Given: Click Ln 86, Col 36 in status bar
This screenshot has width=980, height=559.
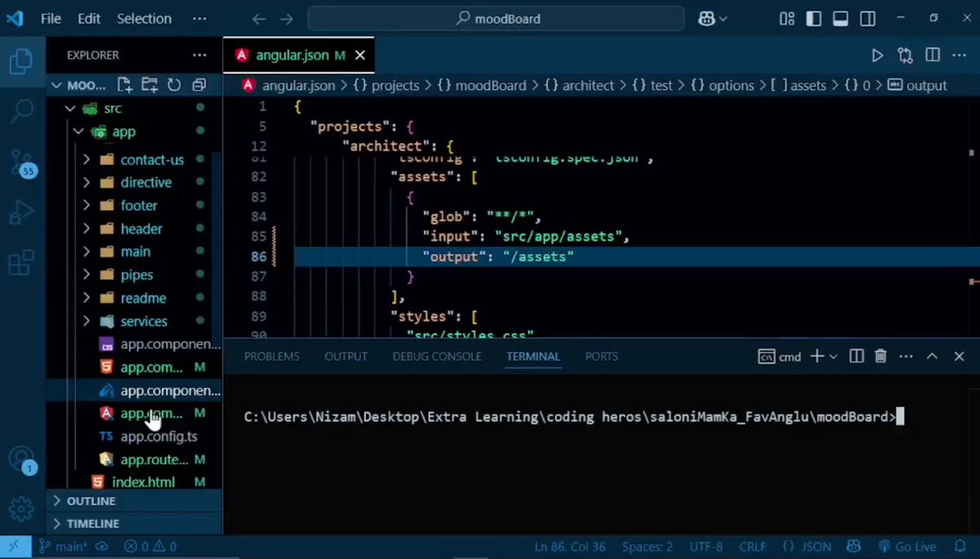Looking at the screenshot, I should [570, 547].
